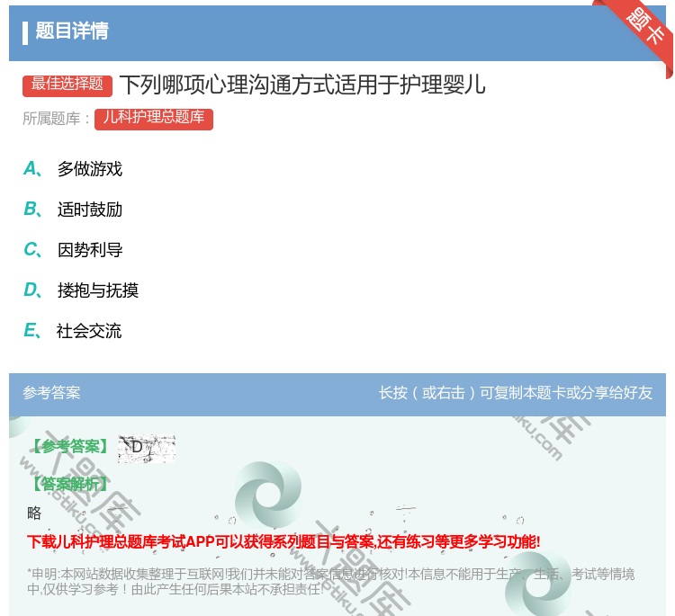
Task: Click the answer image showing letter D
Action: pos(146,448)
